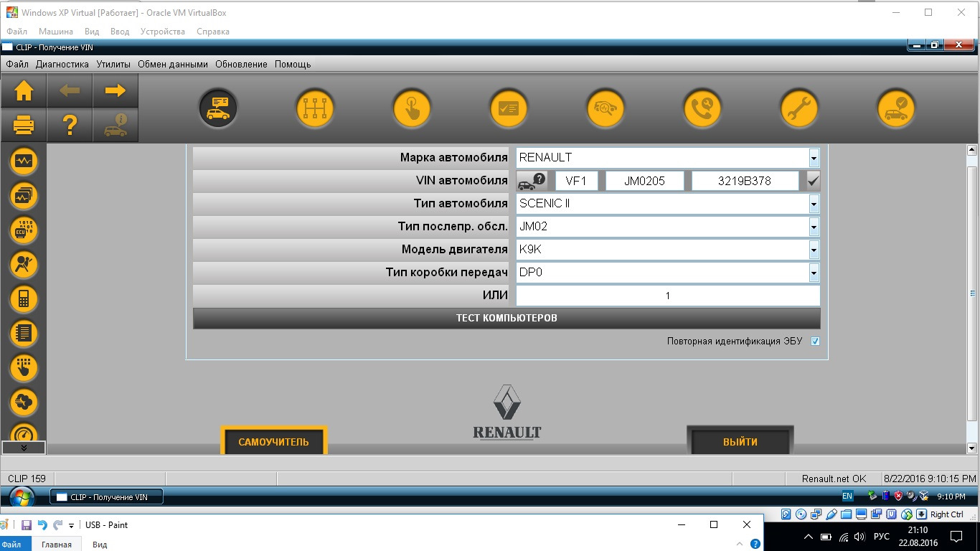Show hidden Windows 10 tray icons

809,536
